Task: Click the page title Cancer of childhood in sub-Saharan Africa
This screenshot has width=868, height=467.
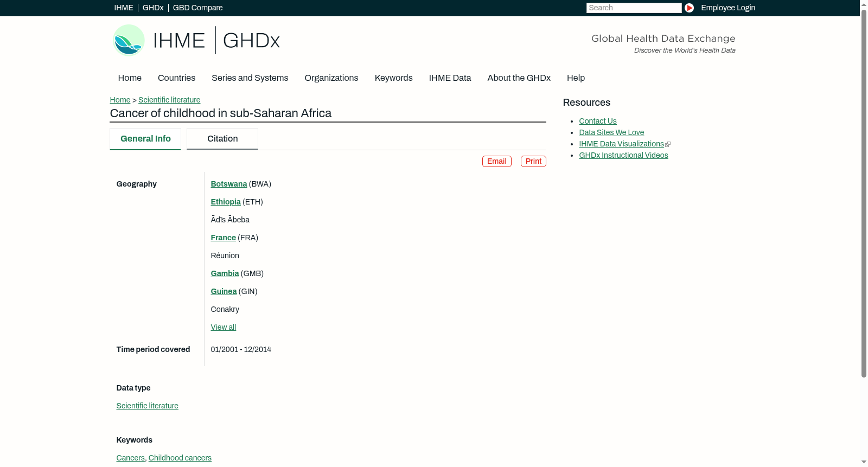Action: point(220,113)
